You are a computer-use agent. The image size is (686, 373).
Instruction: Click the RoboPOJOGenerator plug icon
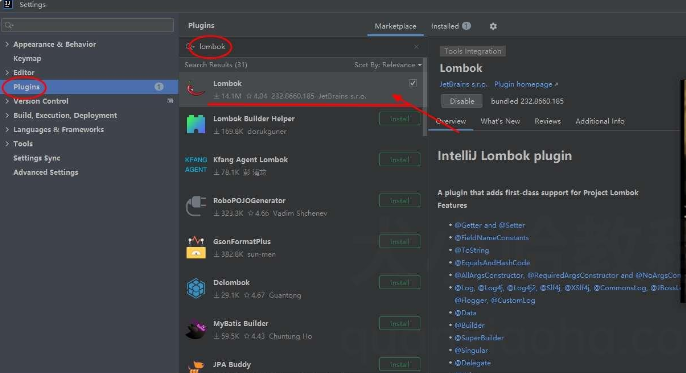tap(196, 206)
